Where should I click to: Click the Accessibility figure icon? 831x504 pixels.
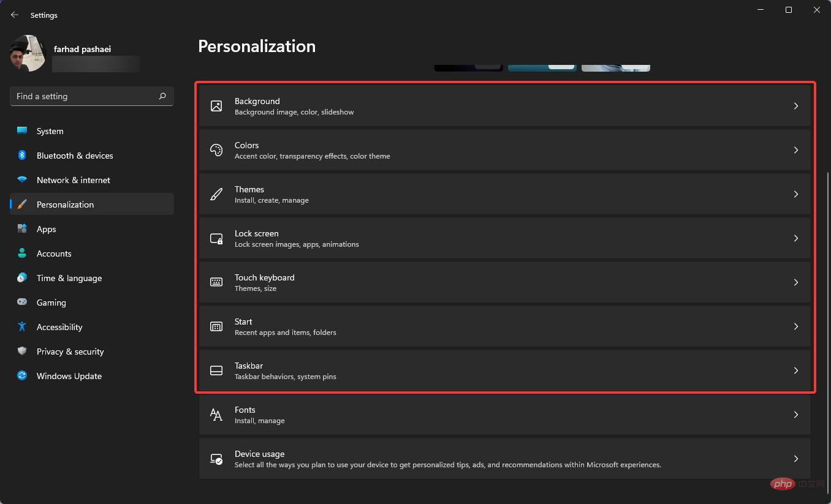(22, 327)
